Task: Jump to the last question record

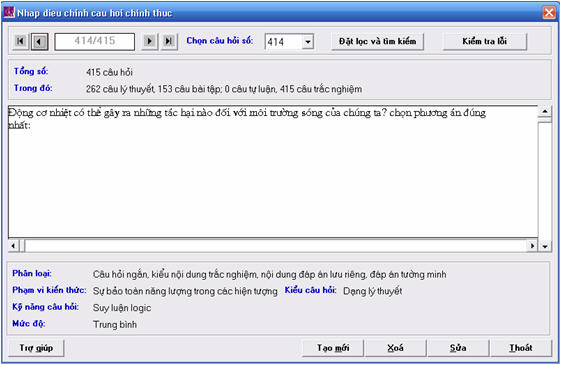Action: point(169,41)
